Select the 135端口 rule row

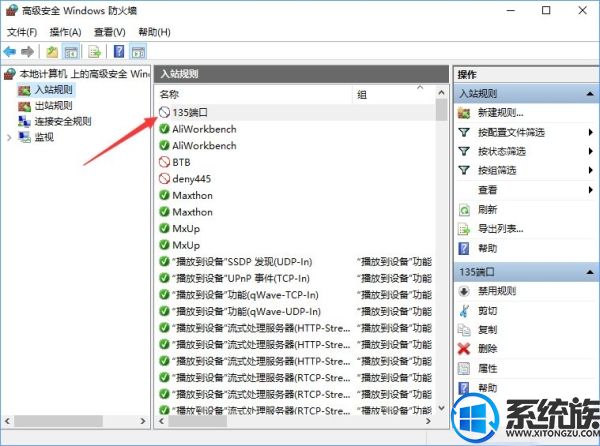(x=296, y=112)
